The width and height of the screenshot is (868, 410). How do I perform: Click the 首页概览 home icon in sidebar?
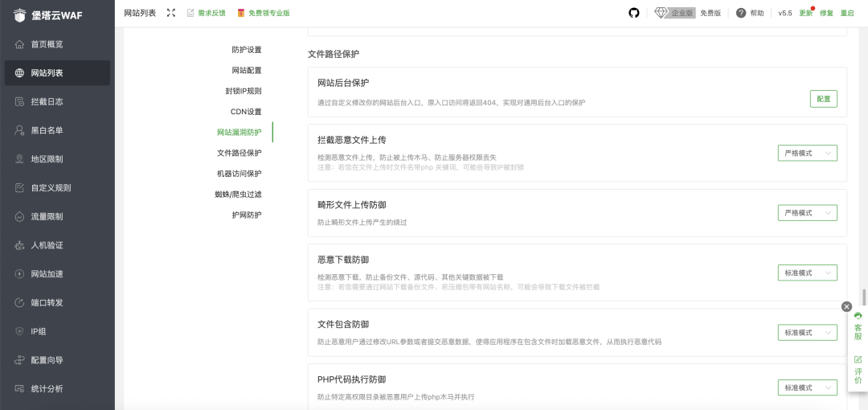(20, 44)
